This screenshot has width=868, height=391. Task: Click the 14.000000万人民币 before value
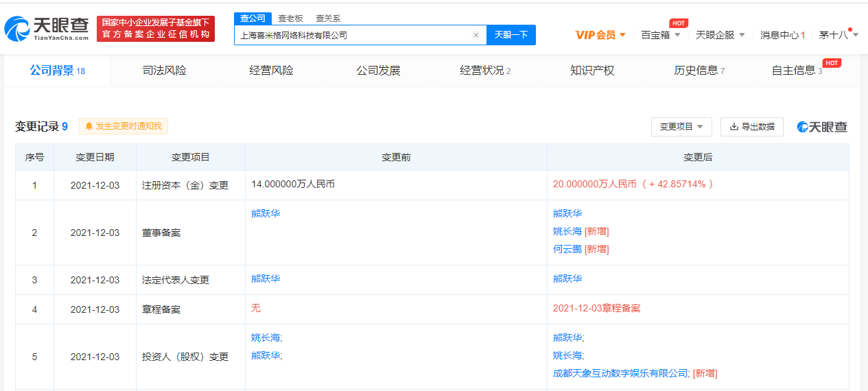[x=293, y=184]
